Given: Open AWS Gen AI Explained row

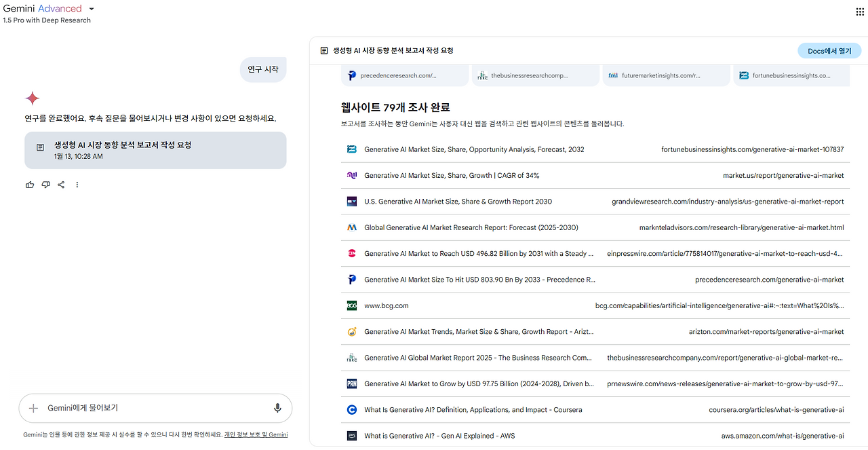Looking at the screenshot, I should click(595, 436).
